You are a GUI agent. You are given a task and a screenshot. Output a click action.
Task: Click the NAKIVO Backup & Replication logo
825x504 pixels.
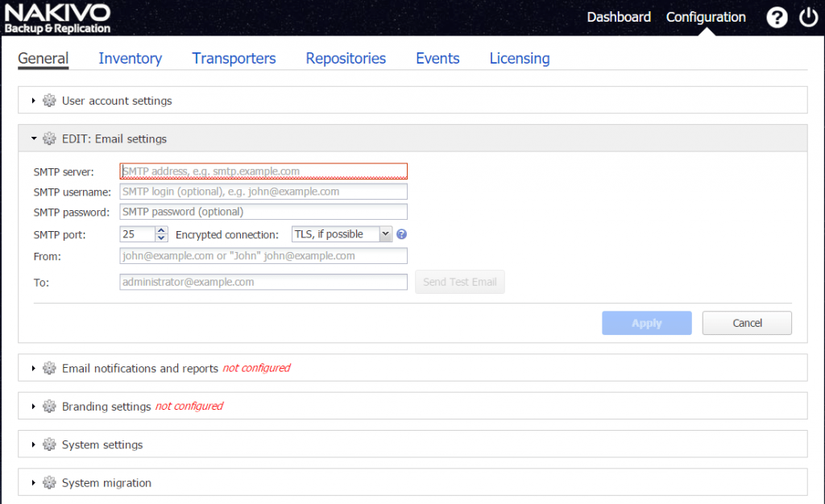click(57, 16)
